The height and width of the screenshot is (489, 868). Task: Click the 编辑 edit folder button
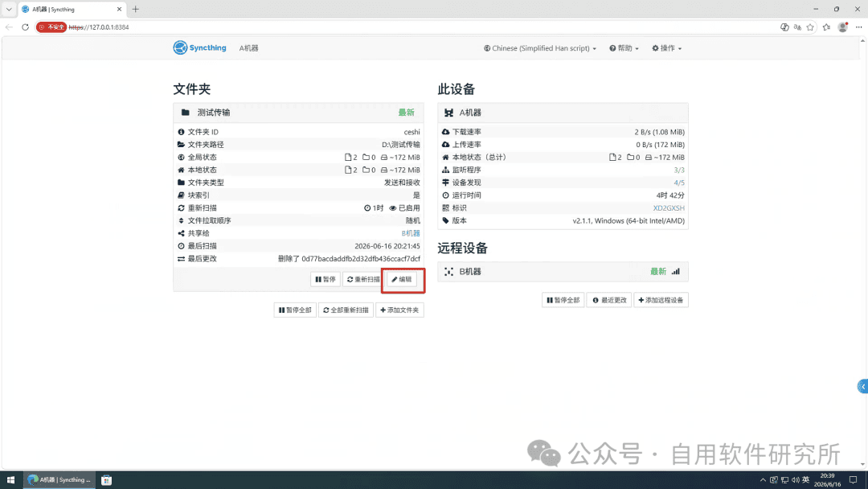click(402, 279)
